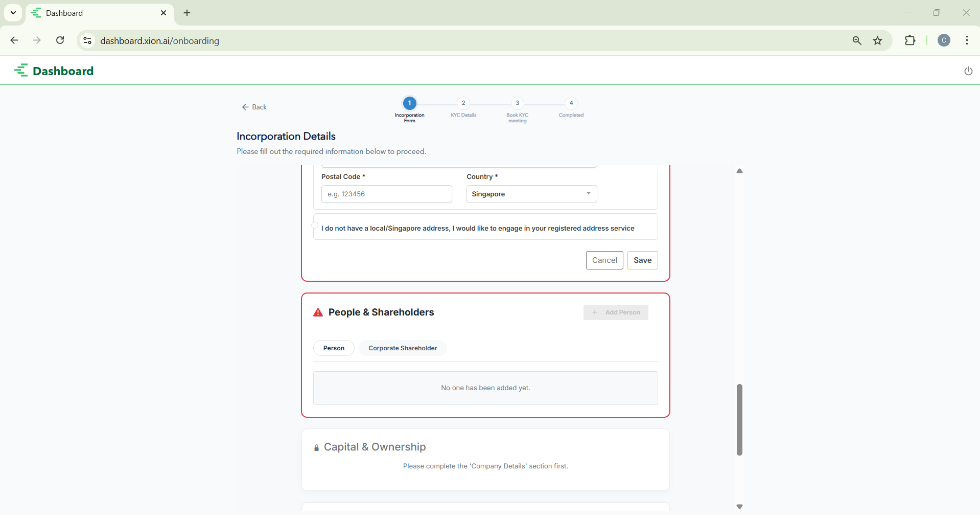The image size is (980, 518).
Task: Click the power logout icon
Action: tap(968, 71)
